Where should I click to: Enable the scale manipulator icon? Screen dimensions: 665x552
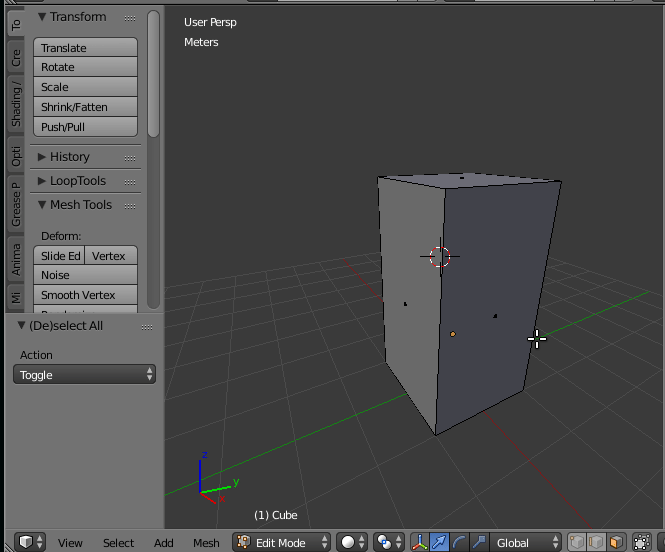click(479, 542)
